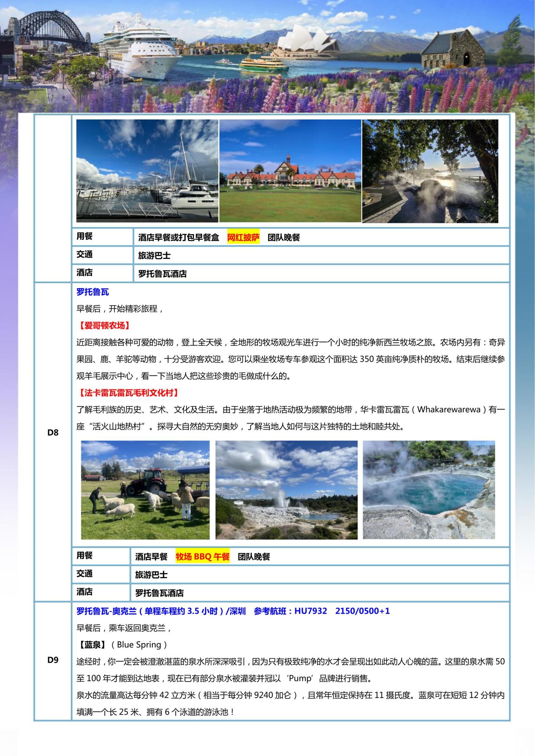The height and width of the screenshot is (756, 535).
Task: Select the sheep and tractor farm photo
Action: point(145,490)
